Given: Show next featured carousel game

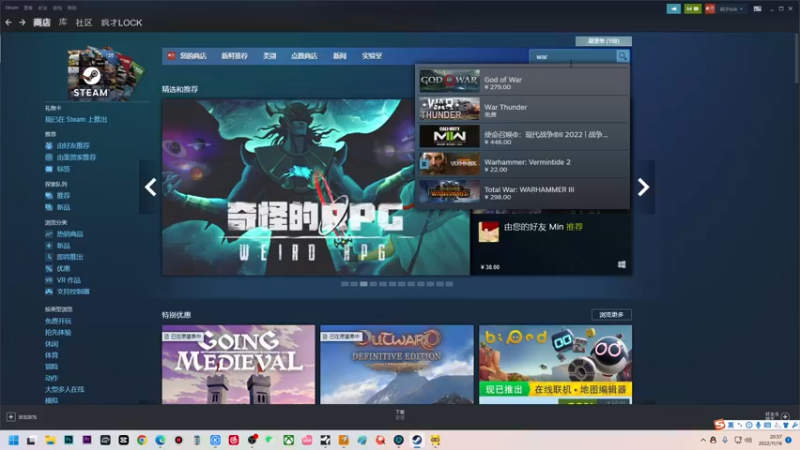Looking at the screenshot, I should 643,187.
